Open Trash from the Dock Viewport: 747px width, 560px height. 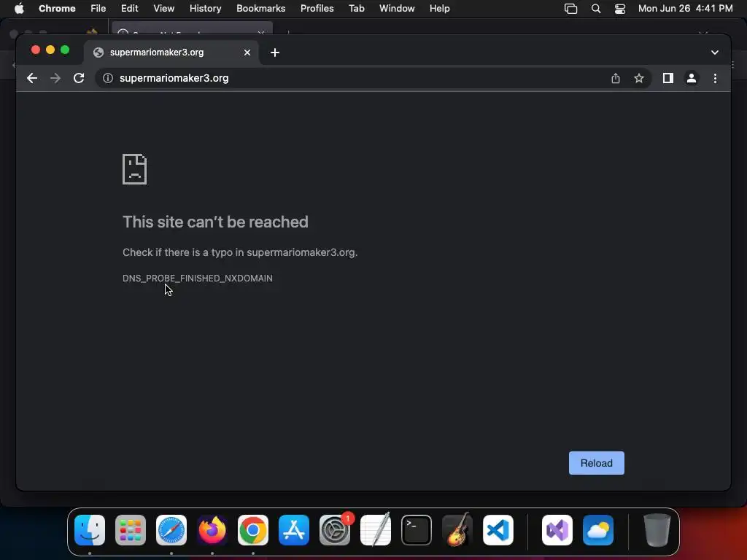pos(657,530)
